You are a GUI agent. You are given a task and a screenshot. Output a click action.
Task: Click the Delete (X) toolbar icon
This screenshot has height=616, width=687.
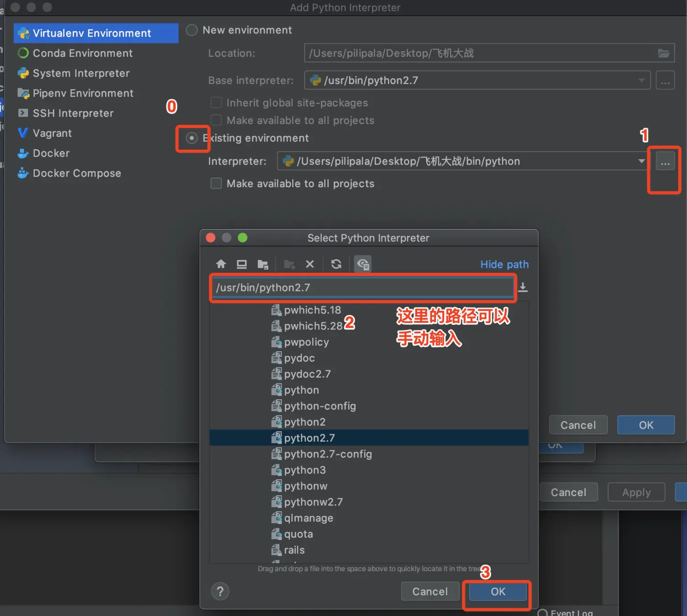click(x=310, y=264)
